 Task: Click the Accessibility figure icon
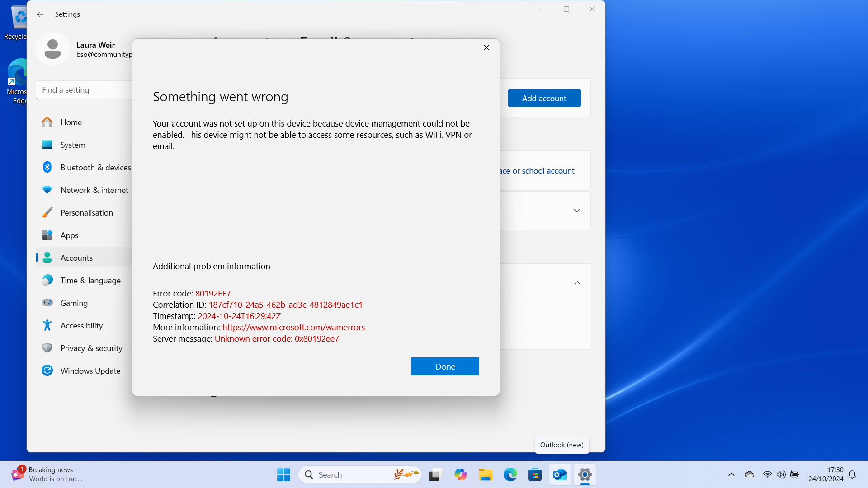point(47,325)
